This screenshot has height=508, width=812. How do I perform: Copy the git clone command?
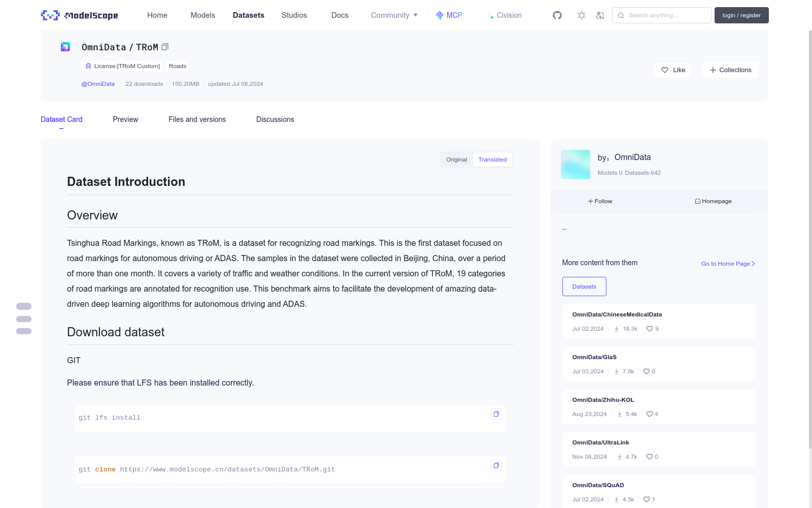click(x=496, y=465)
